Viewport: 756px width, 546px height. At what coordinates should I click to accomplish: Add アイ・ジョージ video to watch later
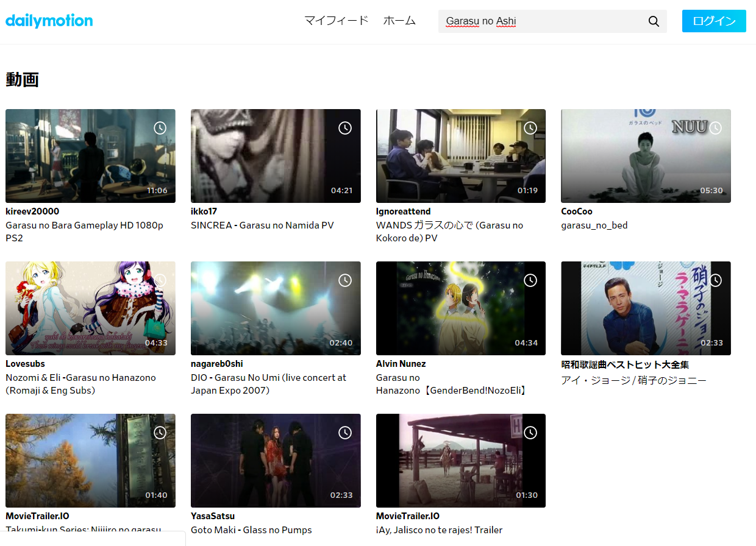click(715, 280)
